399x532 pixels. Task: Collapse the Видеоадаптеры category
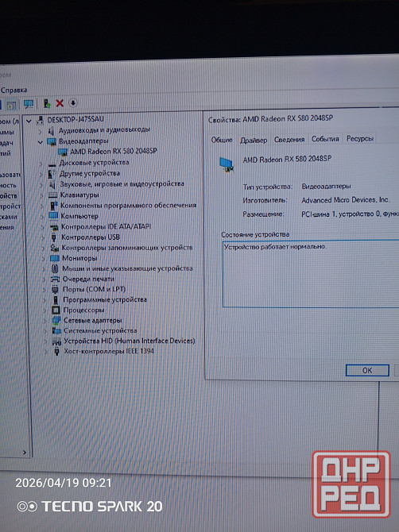click(41, 142)
